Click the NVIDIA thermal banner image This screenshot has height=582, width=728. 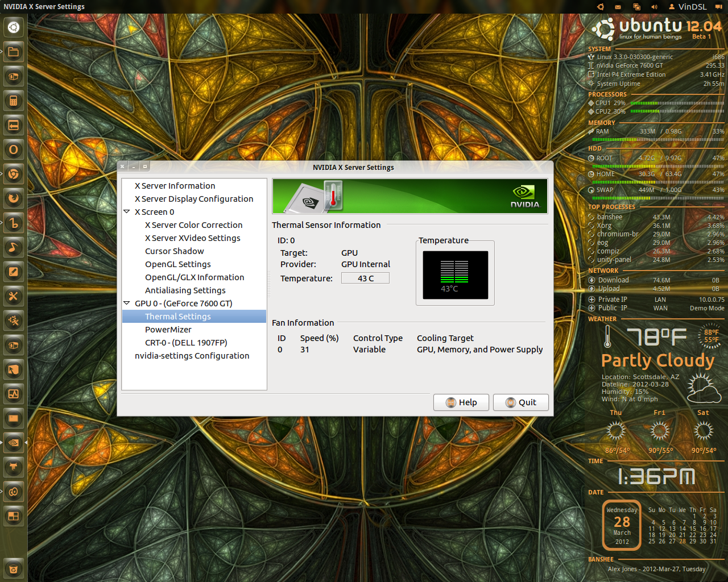tap(409, 196)
